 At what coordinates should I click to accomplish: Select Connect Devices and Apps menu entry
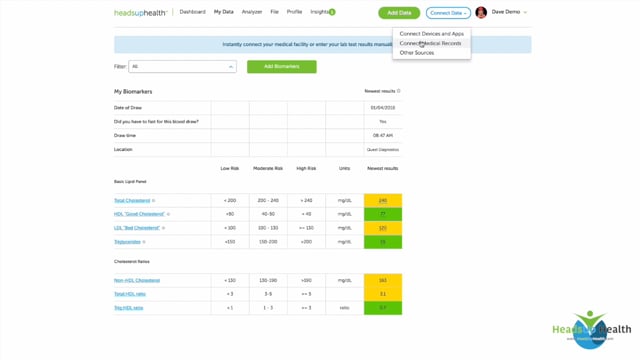point(431,33)
